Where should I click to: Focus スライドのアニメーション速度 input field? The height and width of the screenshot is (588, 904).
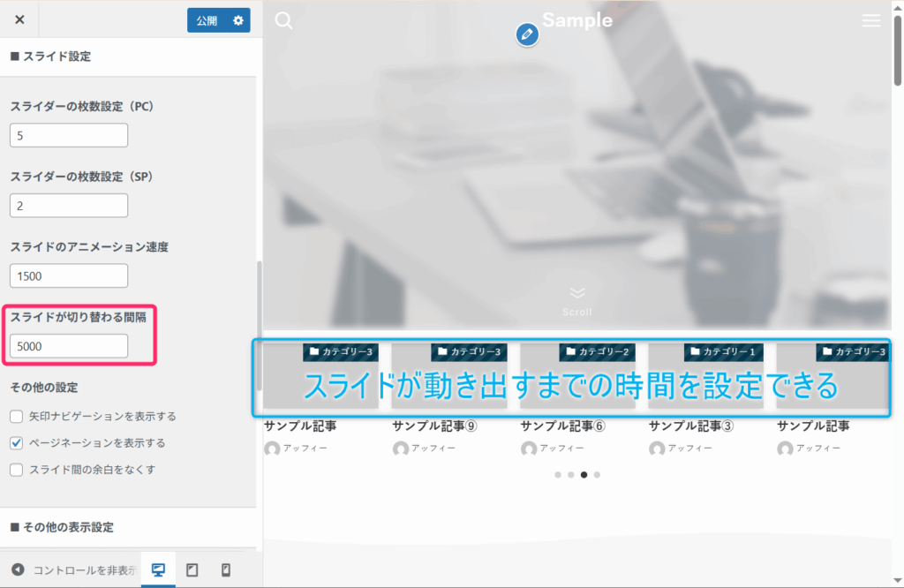pos(69,276)
